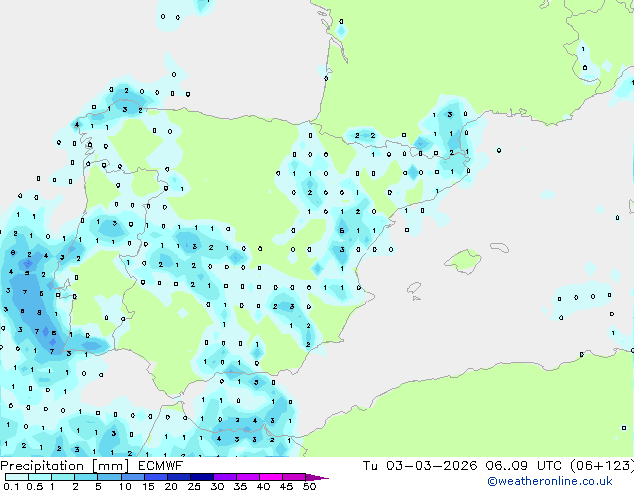The image size is (634, 490).
Task: Choose the 25–30 mm navy legend swatch
Action: click(201, 477)
